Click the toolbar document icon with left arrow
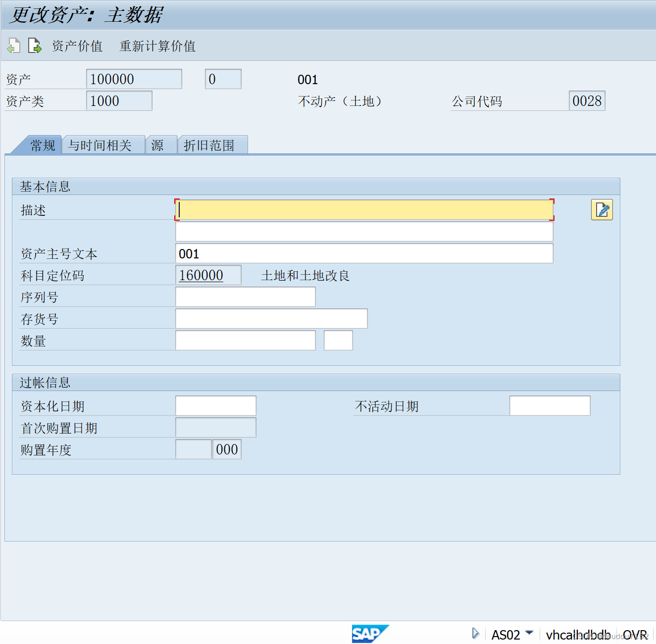The width and height of the screenshot is (656, 644). (x=14, y=46)
